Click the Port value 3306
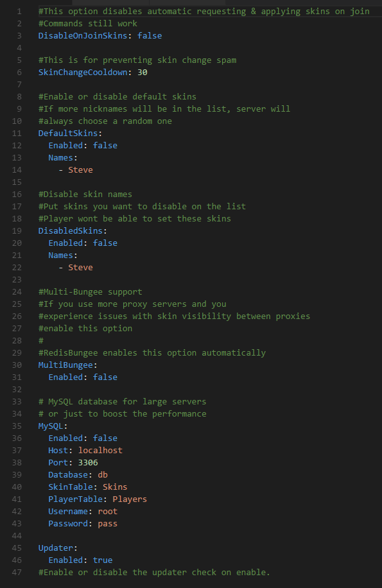 click(x=88, y=463)
